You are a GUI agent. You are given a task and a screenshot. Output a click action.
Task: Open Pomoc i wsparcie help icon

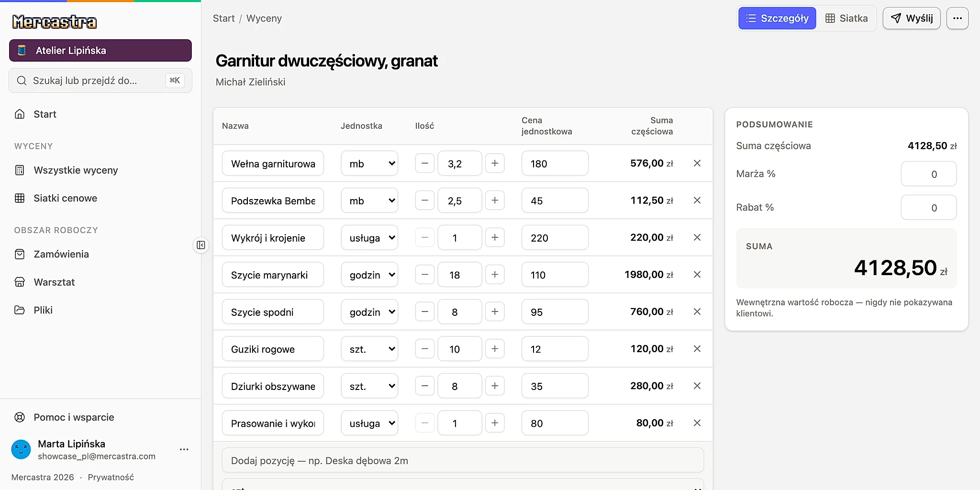(x=20, y=417)
